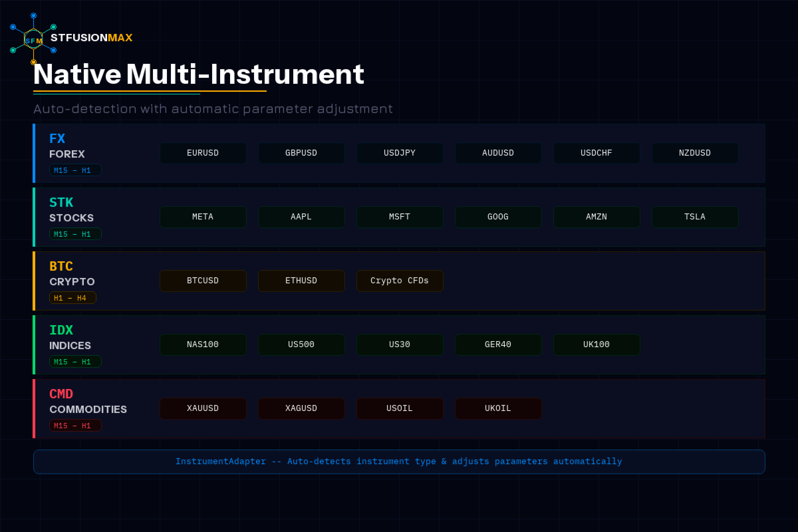Click the ETHUSD chip

click(301, 281)
